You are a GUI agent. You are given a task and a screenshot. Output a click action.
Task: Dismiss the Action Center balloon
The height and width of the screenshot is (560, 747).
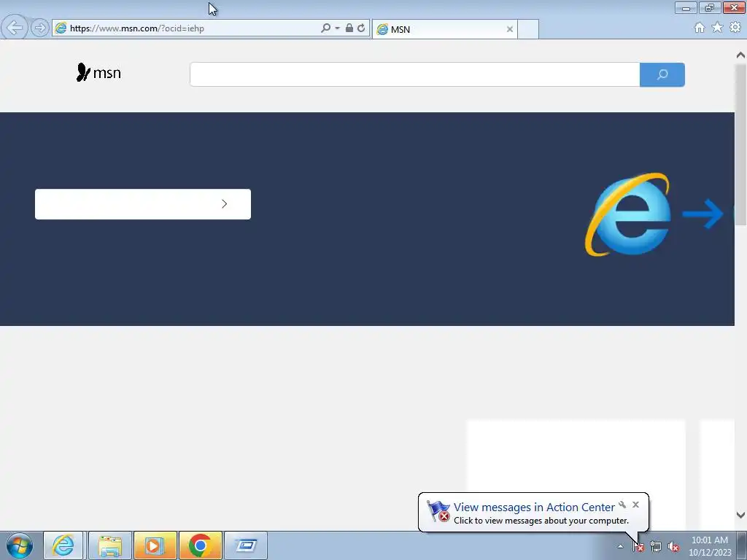(x=635, y=505)
